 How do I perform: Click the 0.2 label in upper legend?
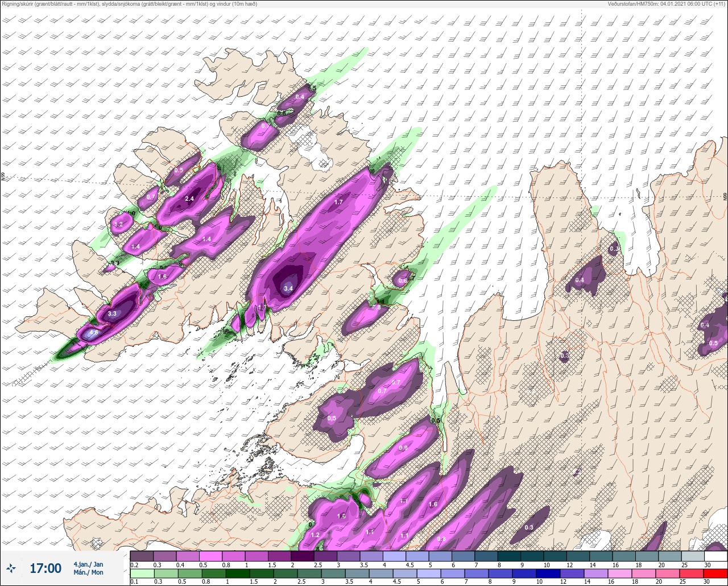134,564
